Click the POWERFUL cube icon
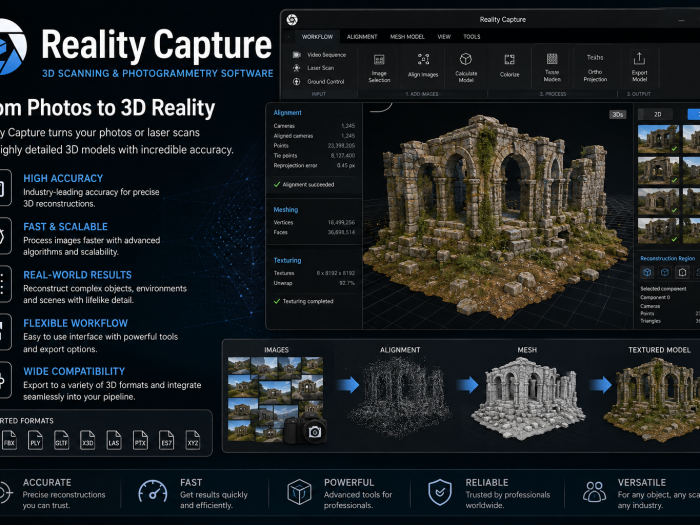The width and height of the screenshot is (700, 525). pos(299,492)
